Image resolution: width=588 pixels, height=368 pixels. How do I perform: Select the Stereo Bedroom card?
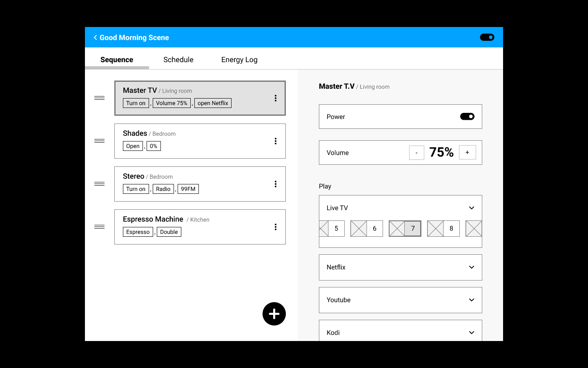[x=200, y=184]
